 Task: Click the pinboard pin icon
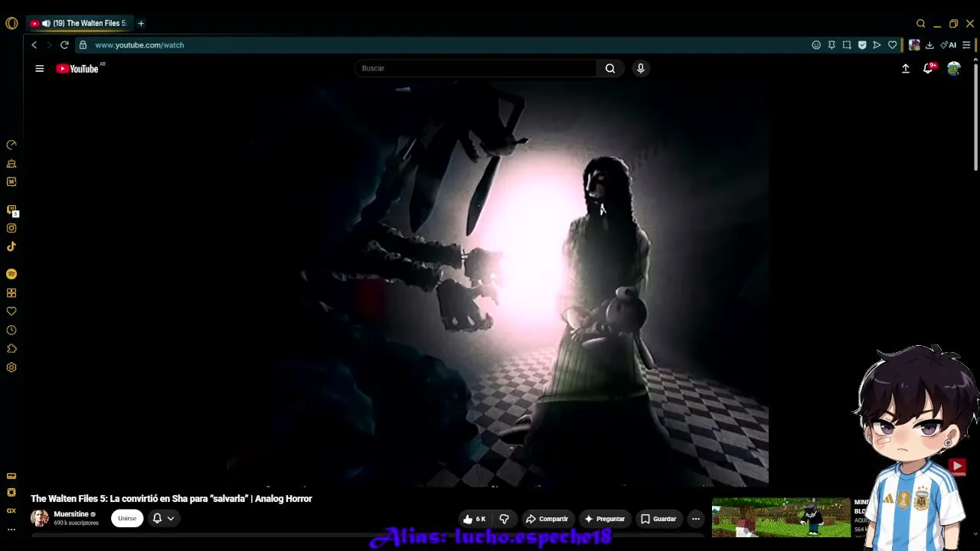point(831,45)
